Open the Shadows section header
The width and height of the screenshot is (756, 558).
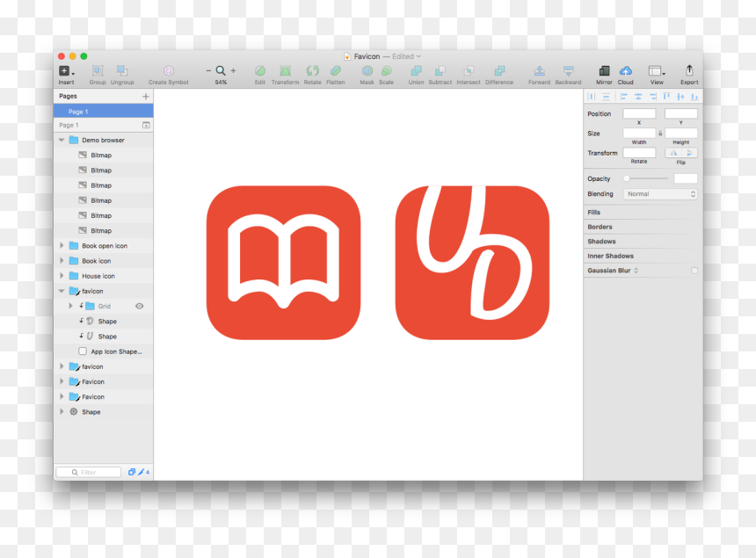[601, 241]
